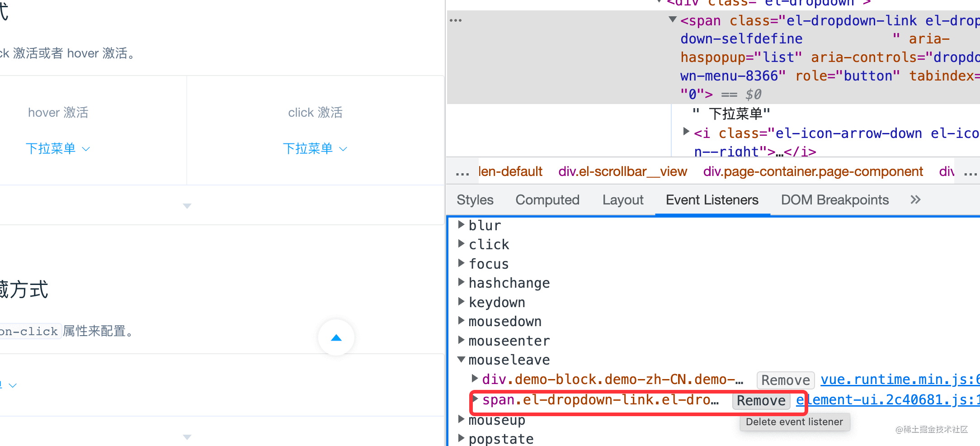Switch to the DOM Breakpoints tab

[x=835, y=200]
